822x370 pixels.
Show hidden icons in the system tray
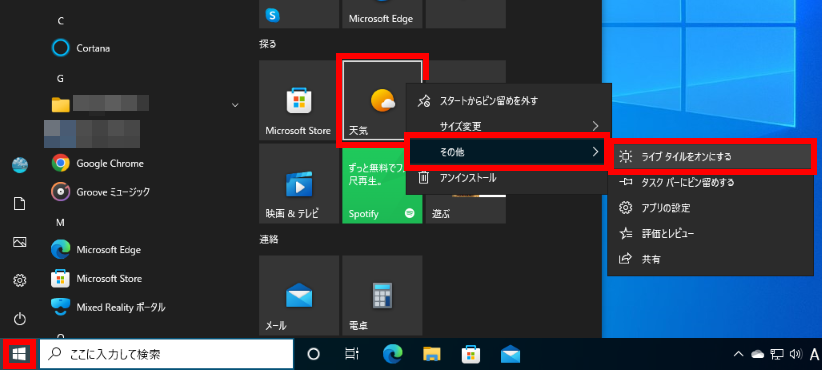[738, 355]
